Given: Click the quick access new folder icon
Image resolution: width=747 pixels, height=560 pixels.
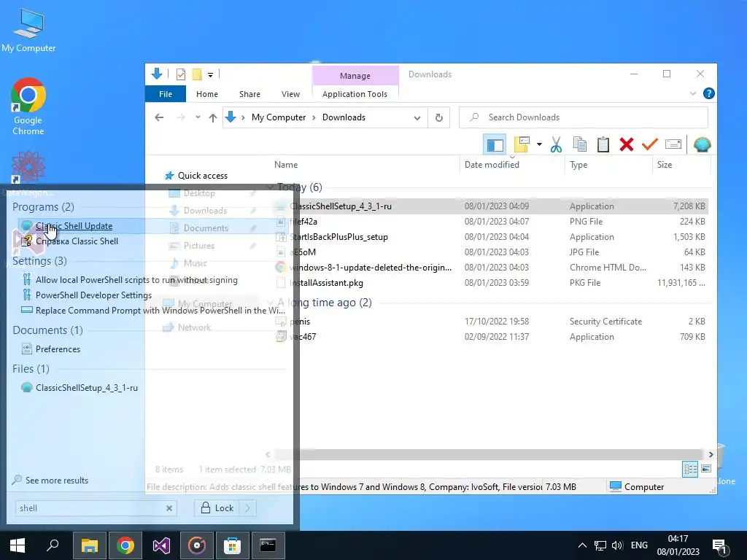Looking at the screenshot, I should tap(197, 74).
